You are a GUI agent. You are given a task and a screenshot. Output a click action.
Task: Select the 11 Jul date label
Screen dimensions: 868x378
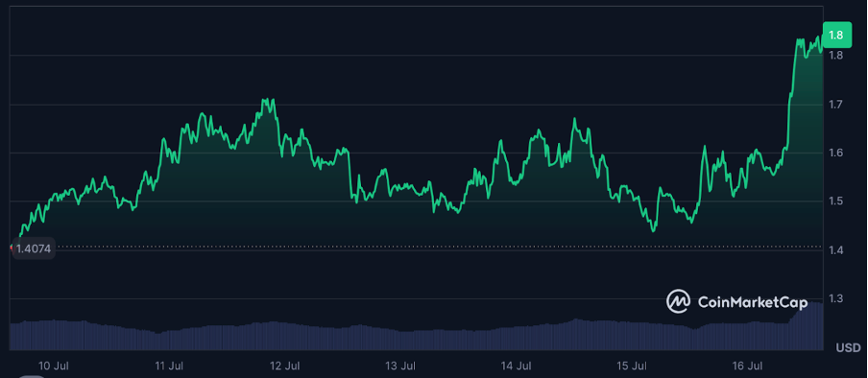click(169, 366)
